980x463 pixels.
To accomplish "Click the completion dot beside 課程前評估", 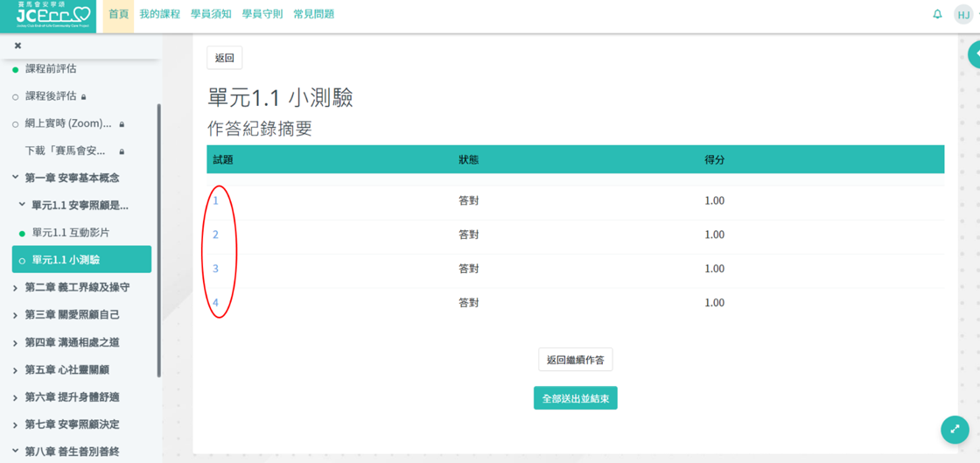I will point(16,69).
